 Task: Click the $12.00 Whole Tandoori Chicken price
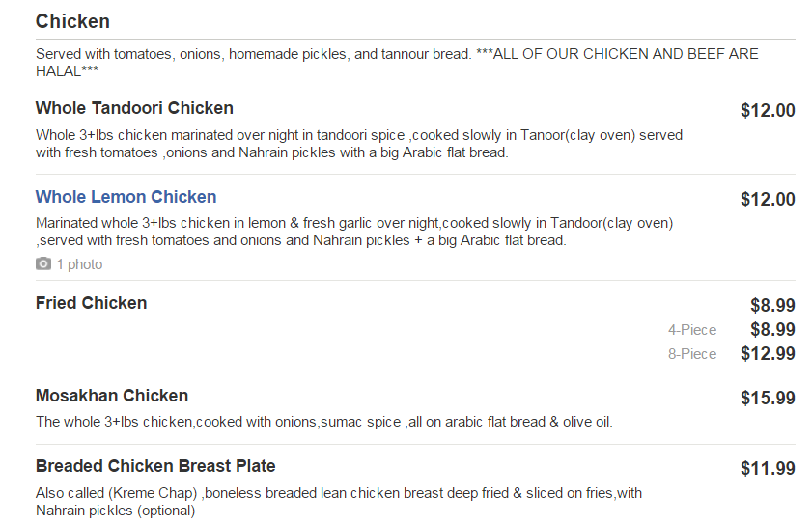click(x=768, y=111)
